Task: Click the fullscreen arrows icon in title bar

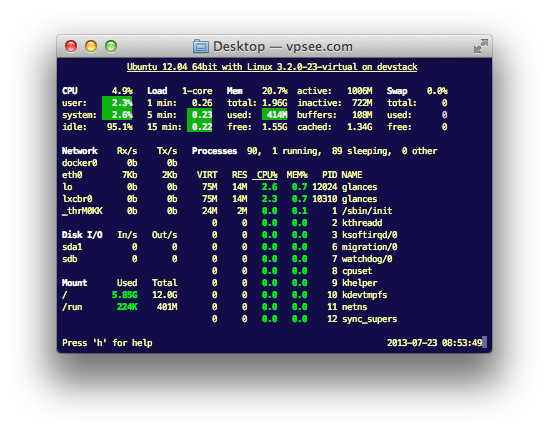Action: pyautogui.click(x=481, y=46)
